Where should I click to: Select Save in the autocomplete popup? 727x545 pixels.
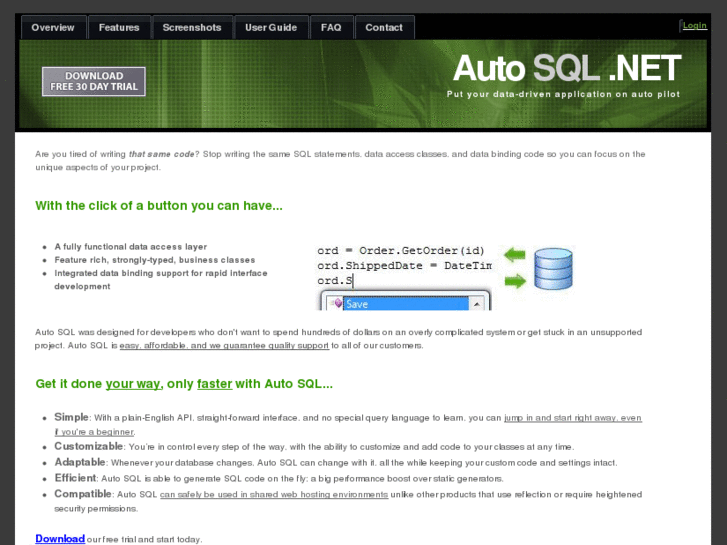406,304
